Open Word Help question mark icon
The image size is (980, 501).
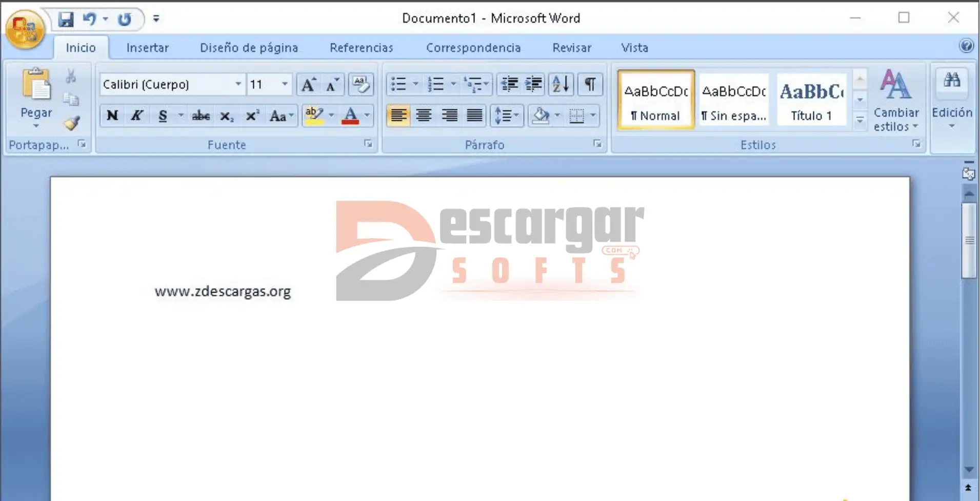tap(966, 46)
